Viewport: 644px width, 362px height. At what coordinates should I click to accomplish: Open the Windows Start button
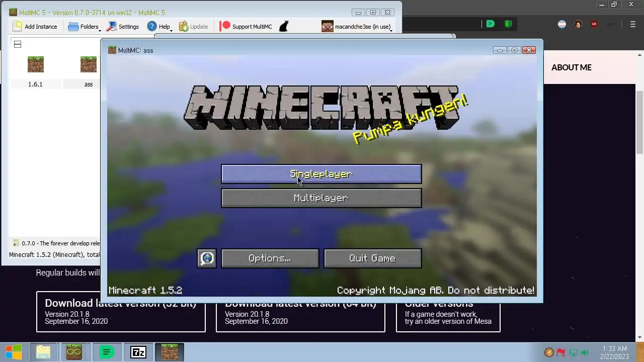(x=14, y=352)
